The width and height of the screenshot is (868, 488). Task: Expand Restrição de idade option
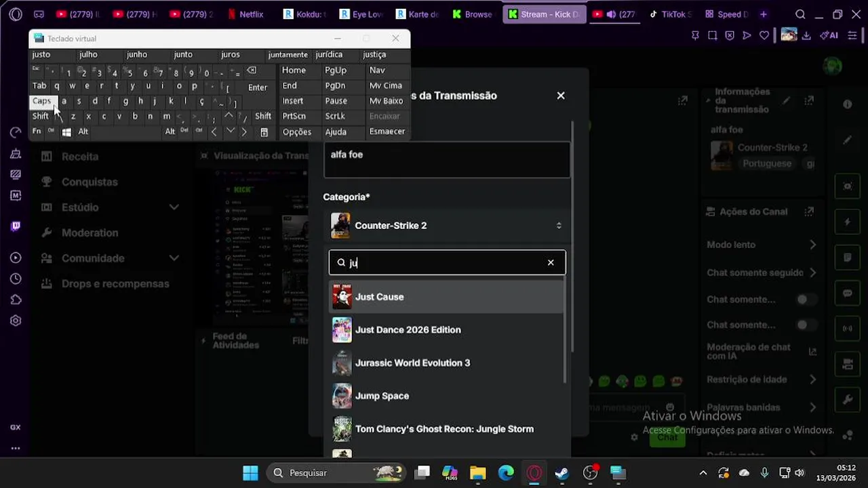[x=762, y=380]
